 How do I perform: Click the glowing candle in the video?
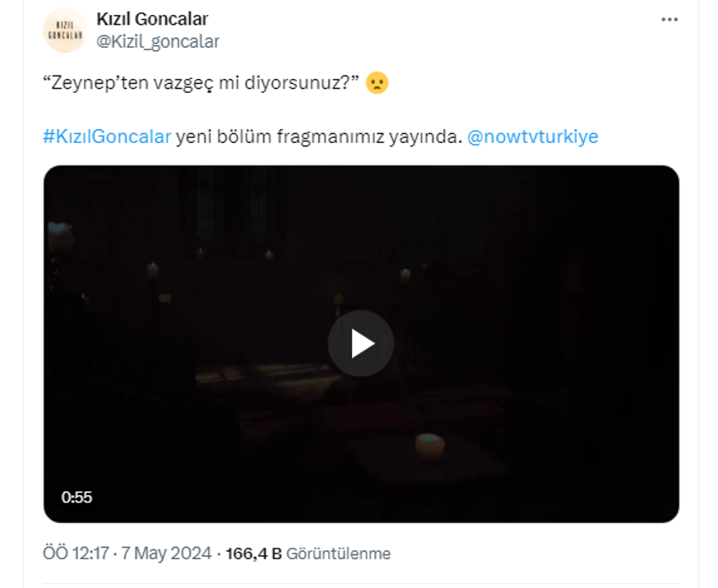(428, 445)
